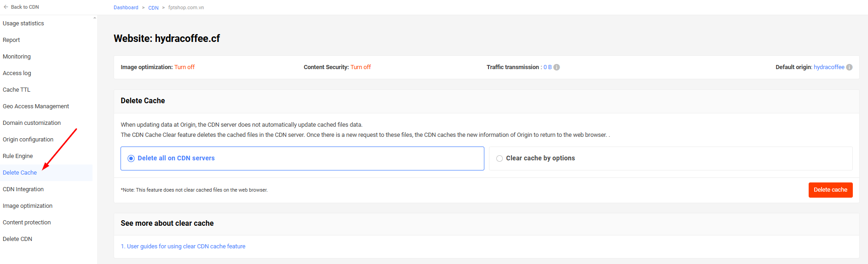Open Cache TTL sidebar item
Viewport: 868px width, 264px height.
coord(17,90)
